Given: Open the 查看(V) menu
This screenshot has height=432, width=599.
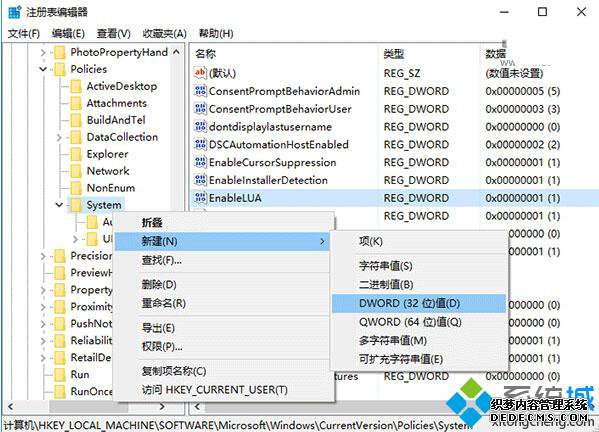Looking at the screenshot, I should click(113, 34).
